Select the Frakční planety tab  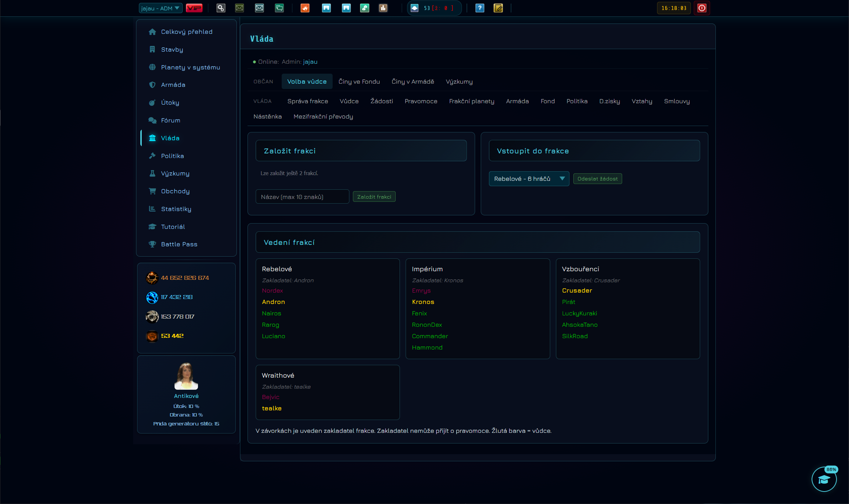coord(472,101)
